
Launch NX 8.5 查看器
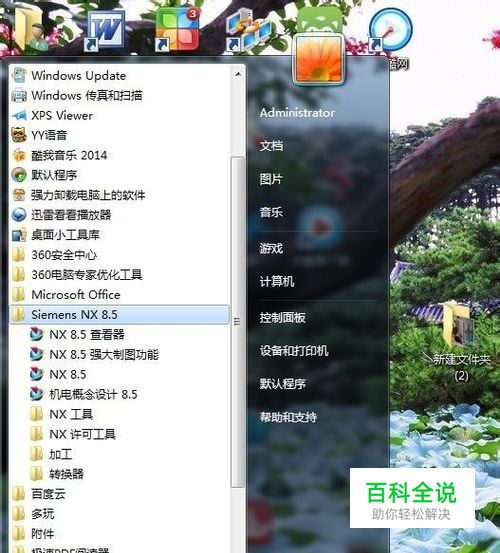[x=120, y=334]
